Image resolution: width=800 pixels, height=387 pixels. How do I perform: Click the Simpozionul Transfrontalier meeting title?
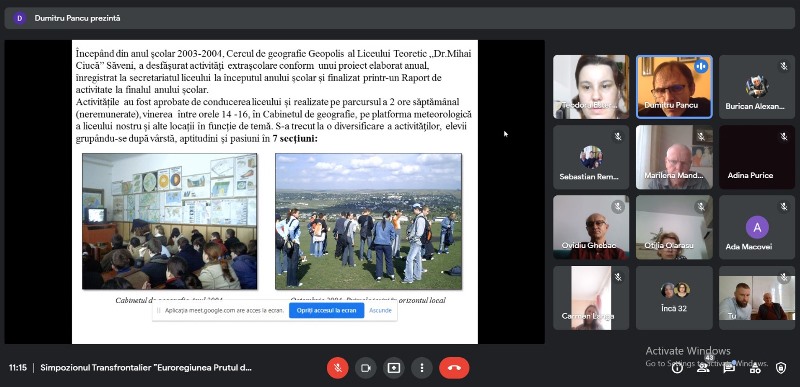(146, 368)
